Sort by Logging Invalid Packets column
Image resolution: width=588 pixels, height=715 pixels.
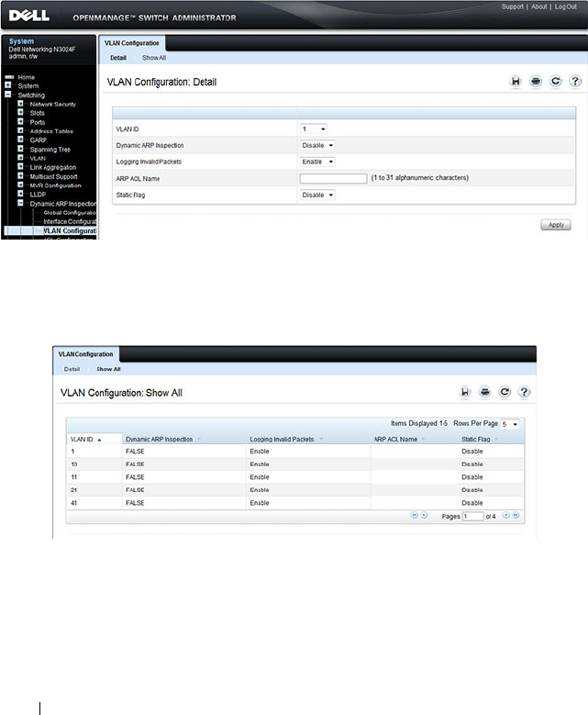pyautogui.click(x=321, y=440)
